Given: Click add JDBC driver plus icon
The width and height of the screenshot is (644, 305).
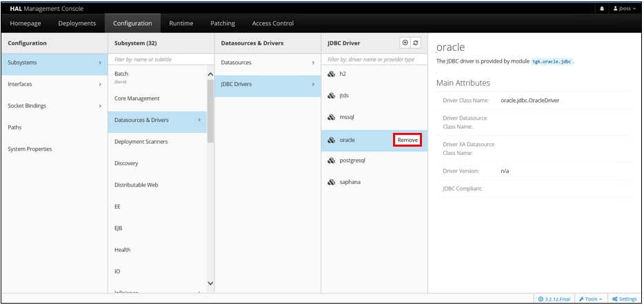Looking at the screenshot, I should 405,43.
